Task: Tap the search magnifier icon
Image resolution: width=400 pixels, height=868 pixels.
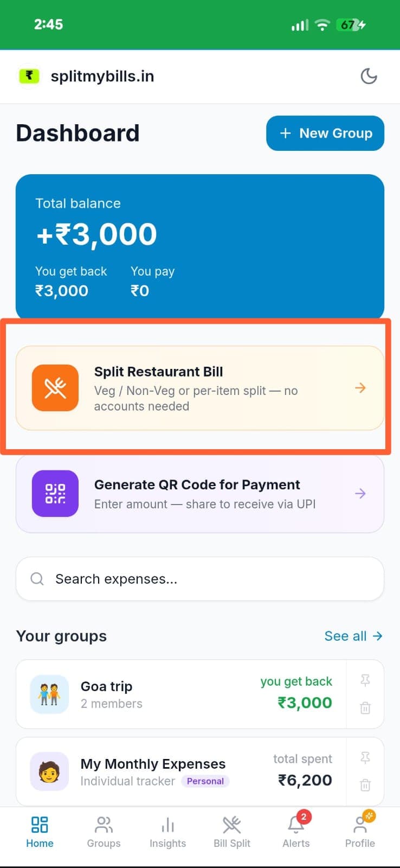Action: pyautogui.click(x=37, y=579)
